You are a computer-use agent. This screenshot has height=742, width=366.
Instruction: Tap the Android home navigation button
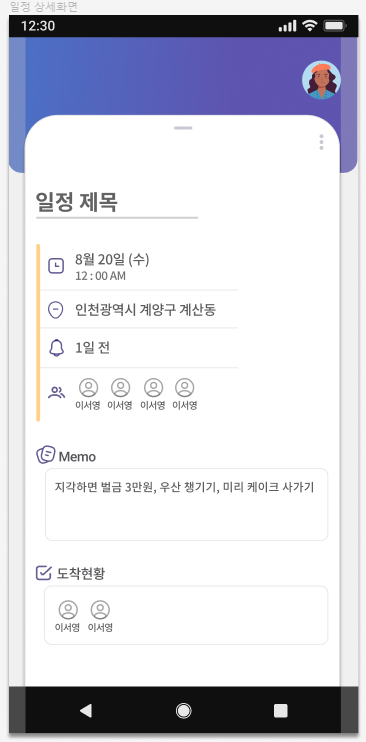pos(183,710)
